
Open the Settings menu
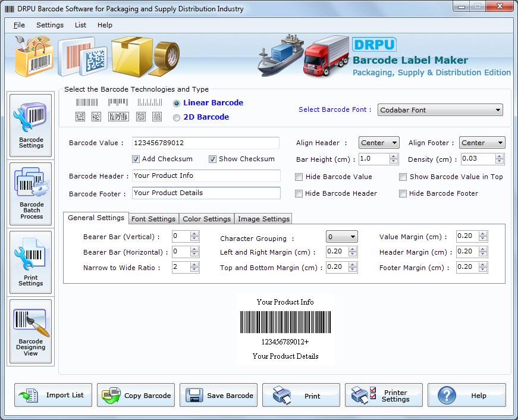click(50, 25)
